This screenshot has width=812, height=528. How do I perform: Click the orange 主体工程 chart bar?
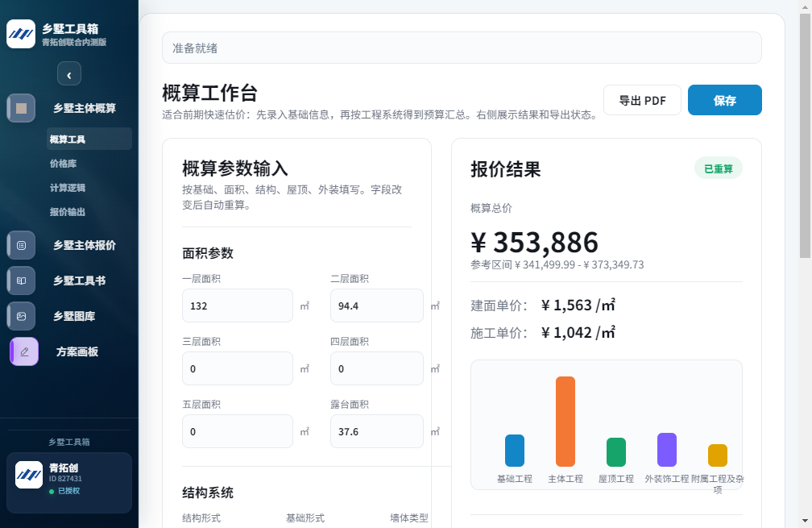(x=565, y=422)
